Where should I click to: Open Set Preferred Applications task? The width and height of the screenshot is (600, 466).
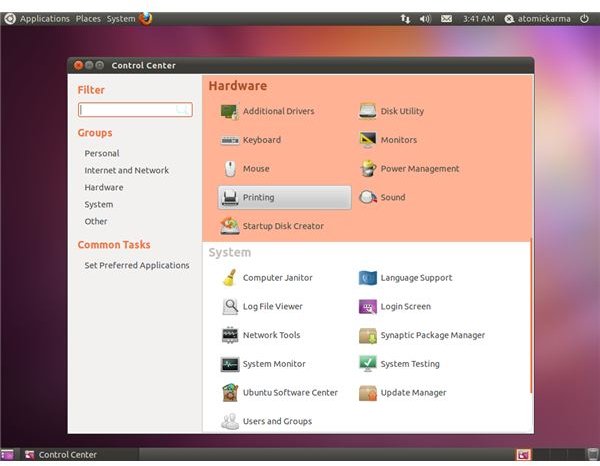pyautogui.click(x=137, y=265)
